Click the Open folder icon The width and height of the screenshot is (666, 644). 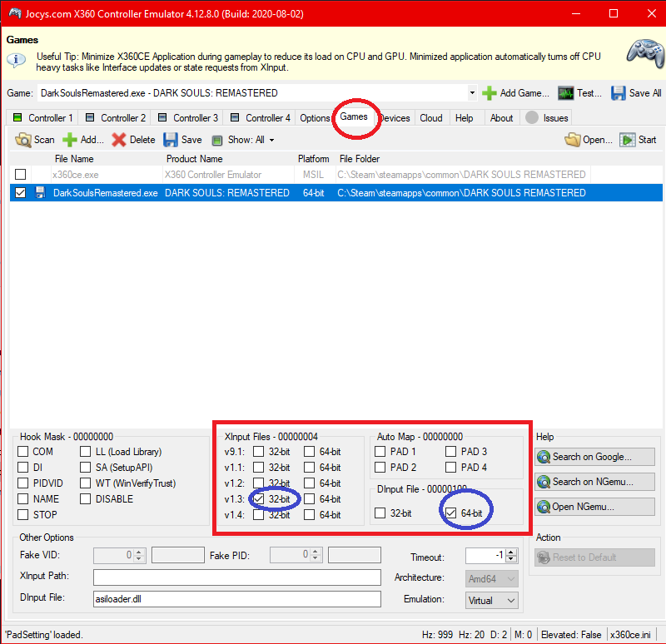click(572, 140)
